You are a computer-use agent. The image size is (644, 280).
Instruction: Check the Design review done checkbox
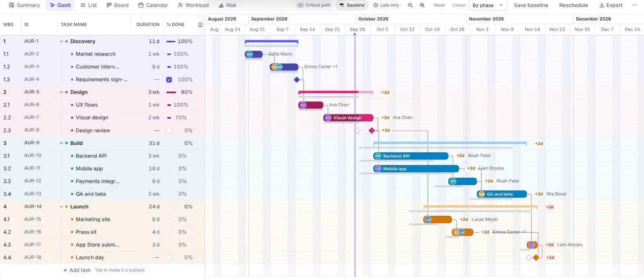point(169,131)
